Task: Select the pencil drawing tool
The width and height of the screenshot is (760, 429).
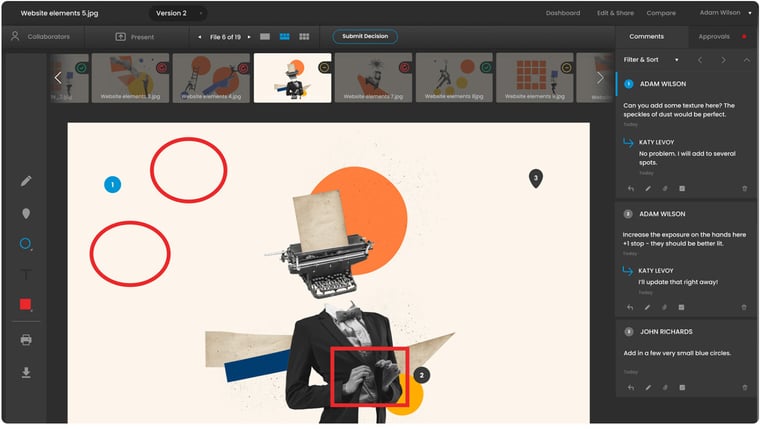Action: click(x=26, y=181)
